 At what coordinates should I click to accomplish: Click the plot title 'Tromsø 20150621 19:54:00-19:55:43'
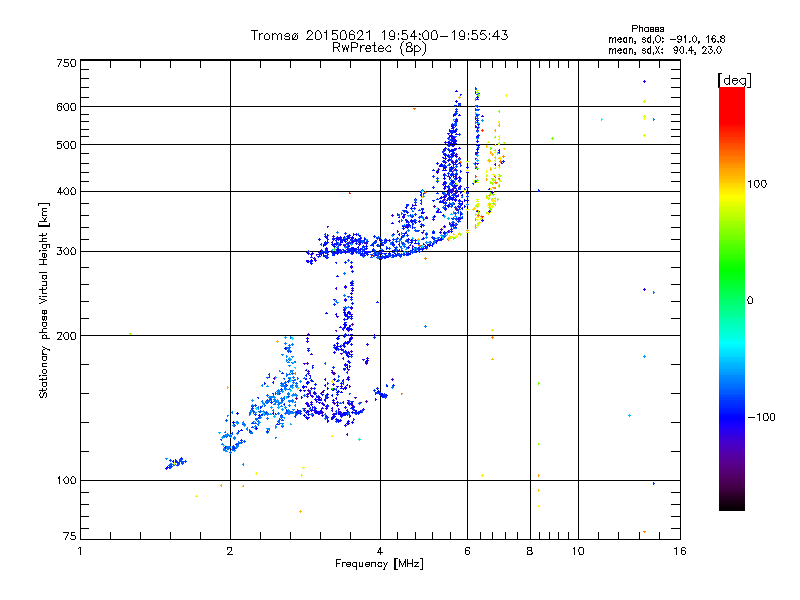379,35
